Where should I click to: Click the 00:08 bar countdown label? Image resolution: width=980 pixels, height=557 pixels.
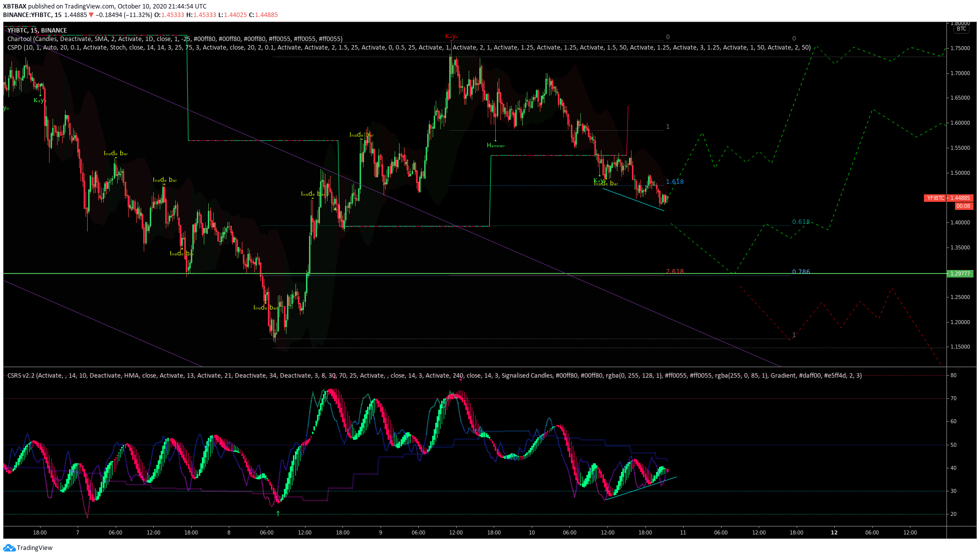point(963,206)
